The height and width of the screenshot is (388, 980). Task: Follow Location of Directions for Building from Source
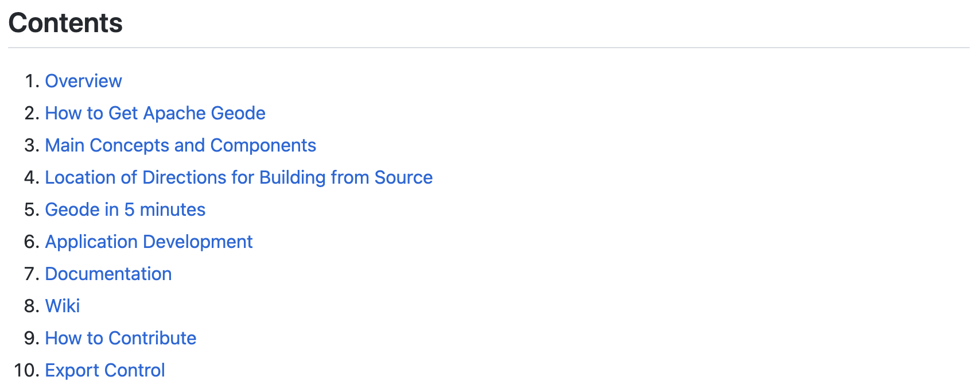tap(239, 177)
